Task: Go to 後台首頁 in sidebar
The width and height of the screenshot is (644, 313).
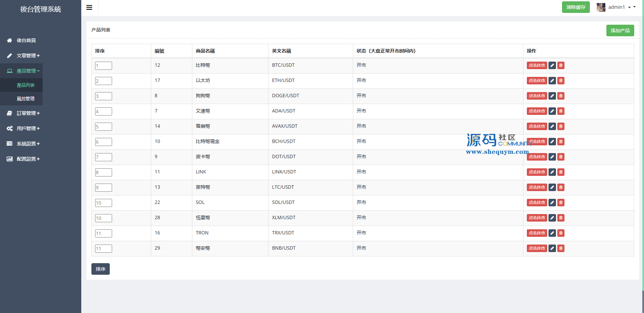Action: tap(26, 40)
